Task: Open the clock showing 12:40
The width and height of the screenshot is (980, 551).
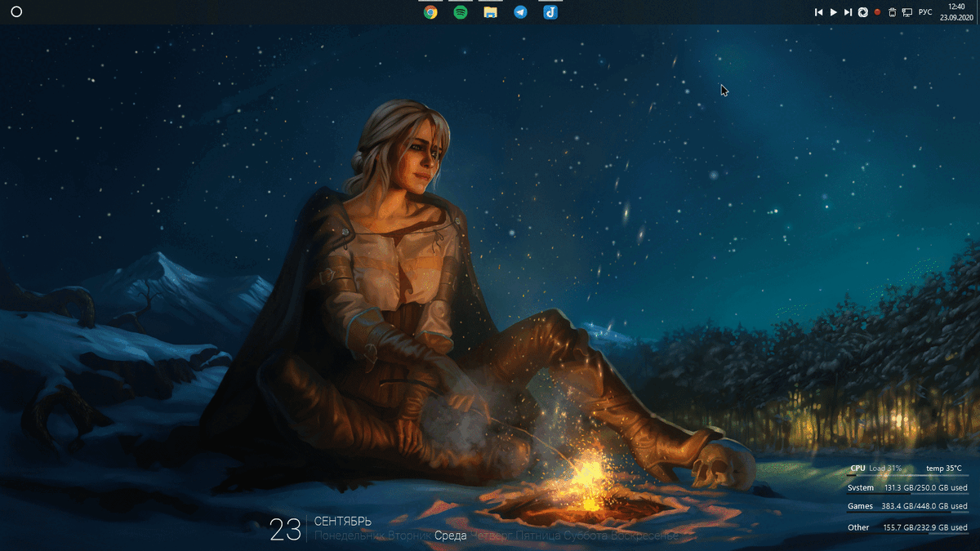Action: point(956,11)
